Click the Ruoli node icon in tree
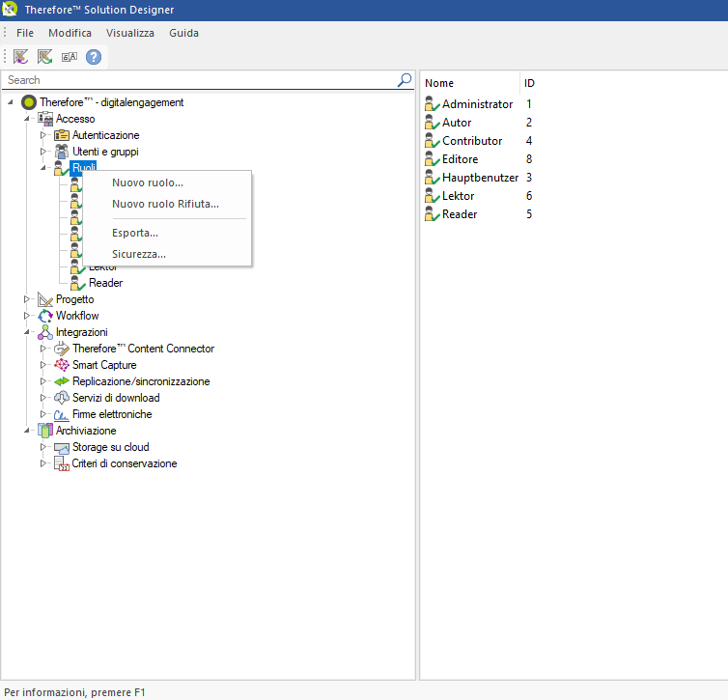The image size is (728, 700). 61,168
